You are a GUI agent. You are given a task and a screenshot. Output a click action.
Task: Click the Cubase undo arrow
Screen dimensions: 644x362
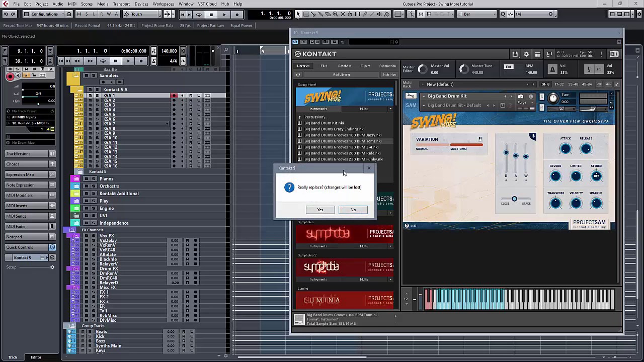pos(5,14)
